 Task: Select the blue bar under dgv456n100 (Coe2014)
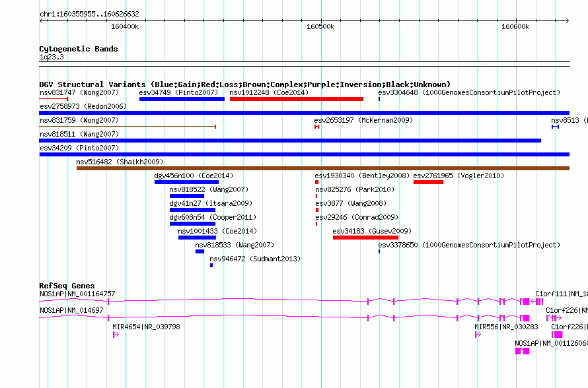tap(186, 182)
